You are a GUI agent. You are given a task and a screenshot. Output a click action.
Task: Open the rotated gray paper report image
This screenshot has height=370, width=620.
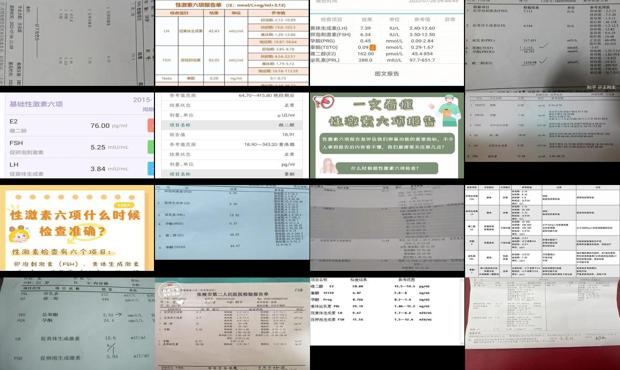[x=77, y=43]
